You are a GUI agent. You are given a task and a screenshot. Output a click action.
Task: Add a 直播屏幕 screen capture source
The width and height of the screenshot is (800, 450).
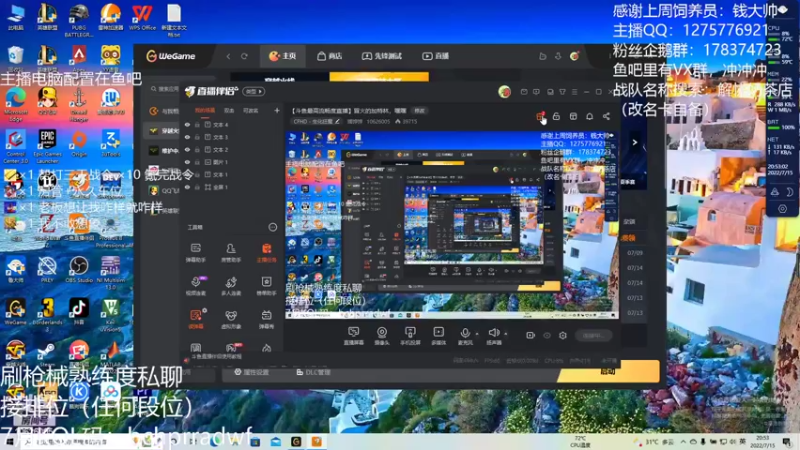(353, 336)
